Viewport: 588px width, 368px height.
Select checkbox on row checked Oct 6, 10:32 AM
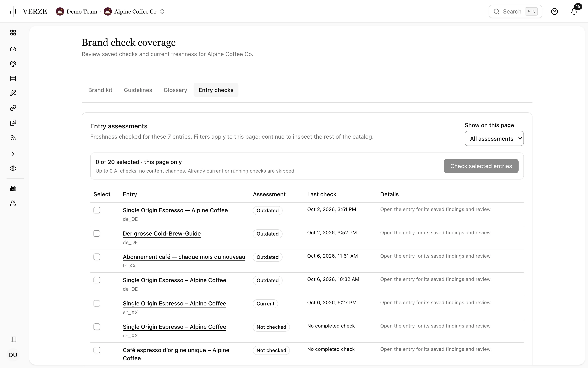(97, 280)
